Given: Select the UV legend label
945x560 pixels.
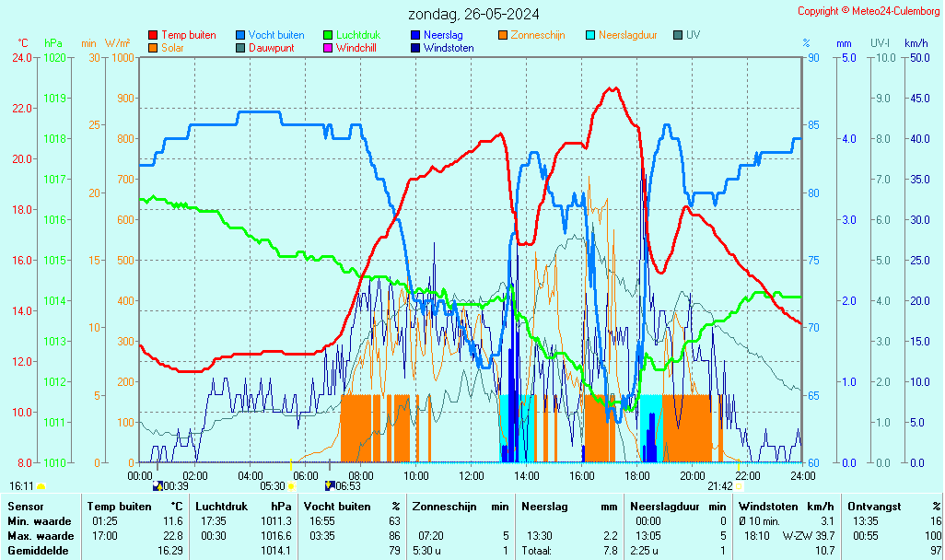Looking at the screenshot, I should 693,35.
